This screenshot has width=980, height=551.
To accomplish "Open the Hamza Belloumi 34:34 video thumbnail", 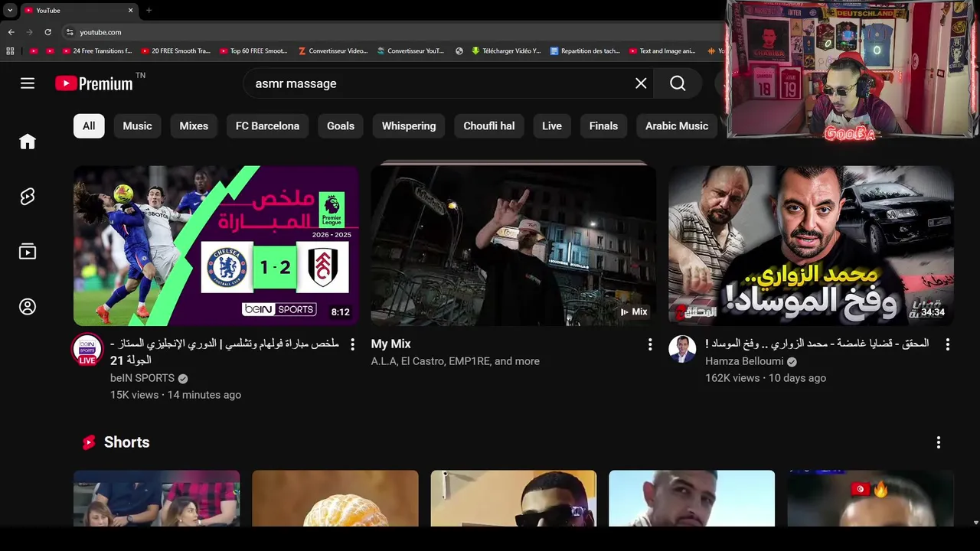I will (x=811, y=246).
